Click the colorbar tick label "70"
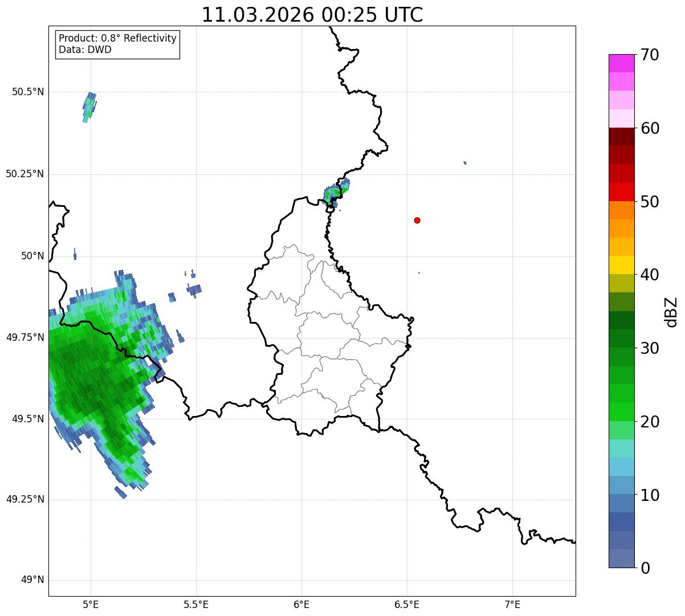 click(x=650, y=55)
